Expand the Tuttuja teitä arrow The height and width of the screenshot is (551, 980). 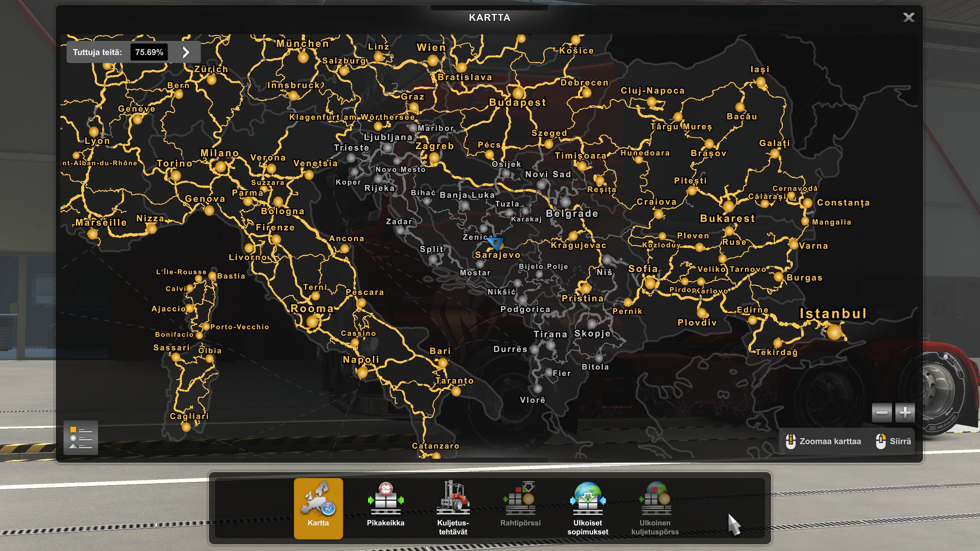coord(186,52)
